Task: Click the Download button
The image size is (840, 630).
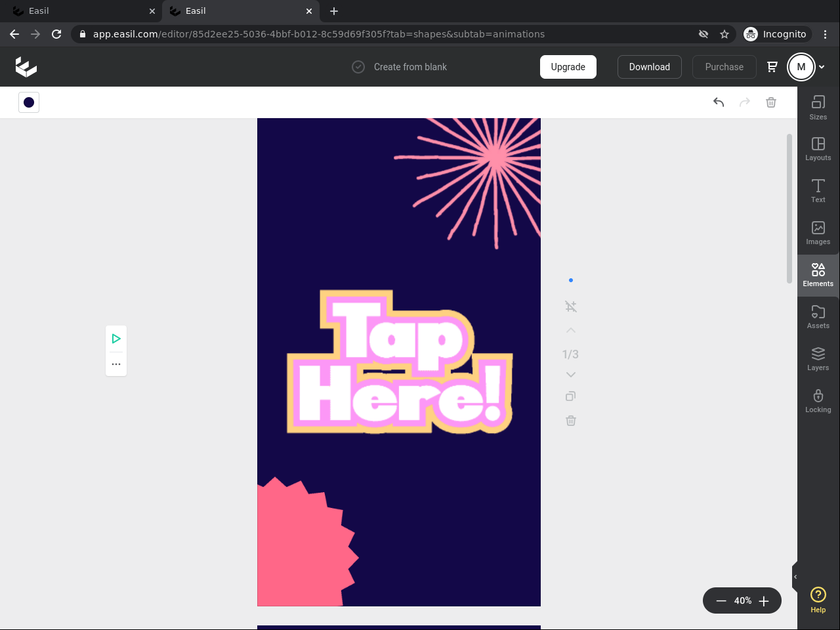Action: tap(650, 67)
